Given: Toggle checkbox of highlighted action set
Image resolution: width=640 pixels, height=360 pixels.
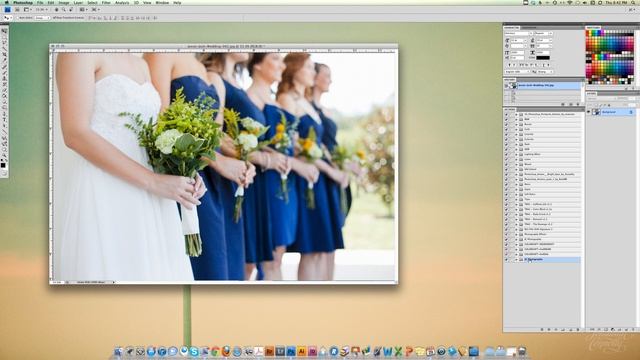Looking at the screenshot, I should click(506, 260).
